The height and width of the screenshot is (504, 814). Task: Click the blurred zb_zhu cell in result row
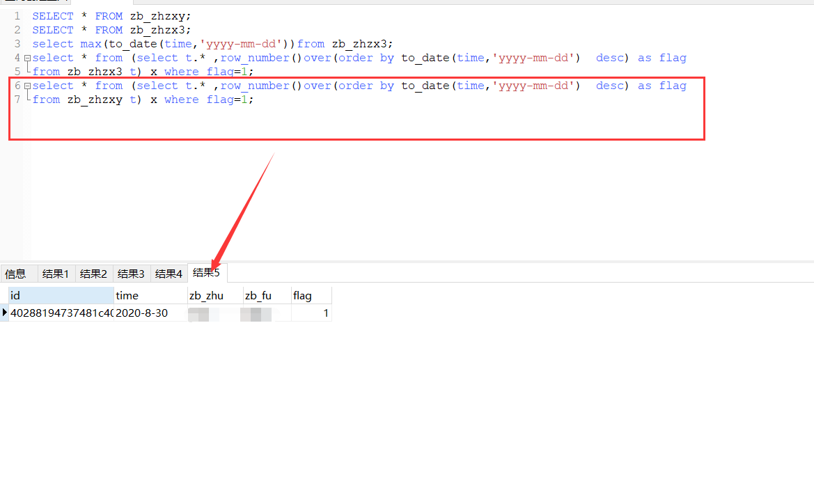(215, 313)
